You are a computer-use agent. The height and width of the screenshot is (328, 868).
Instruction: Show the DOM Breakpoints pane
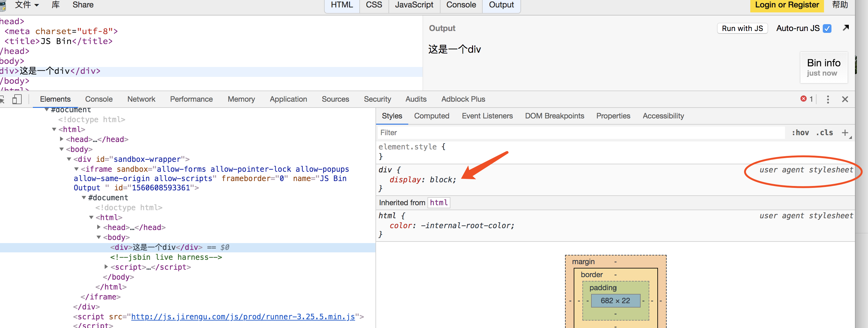[x=555, y=116]
